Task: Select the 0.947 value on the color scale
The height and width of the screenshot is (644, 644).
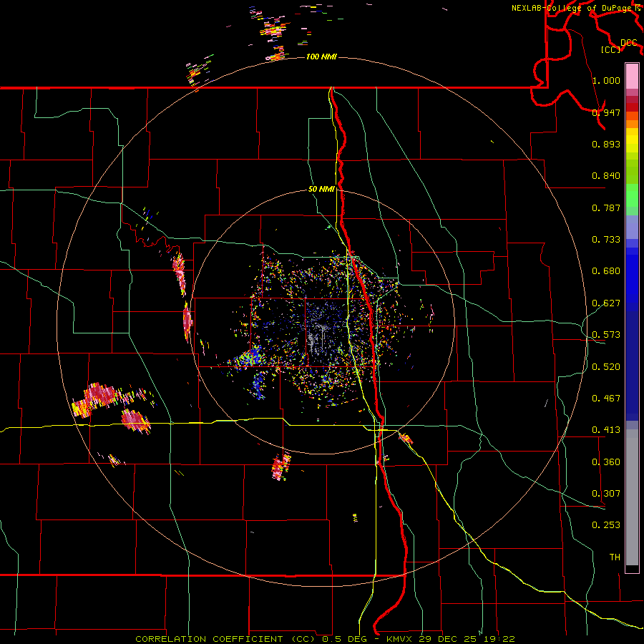Action: click(x=606, y=112)
